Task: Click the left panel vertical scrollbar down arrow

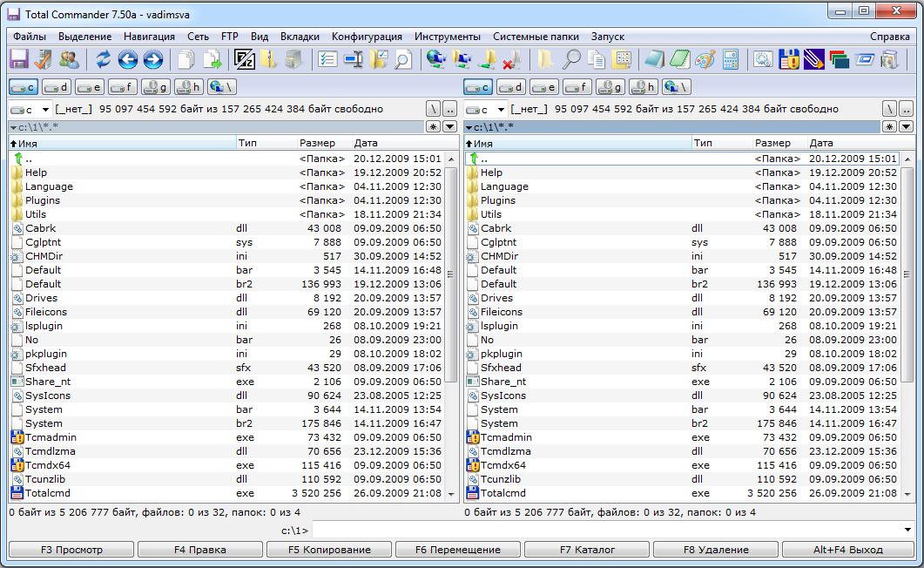Action: (451, 494)
